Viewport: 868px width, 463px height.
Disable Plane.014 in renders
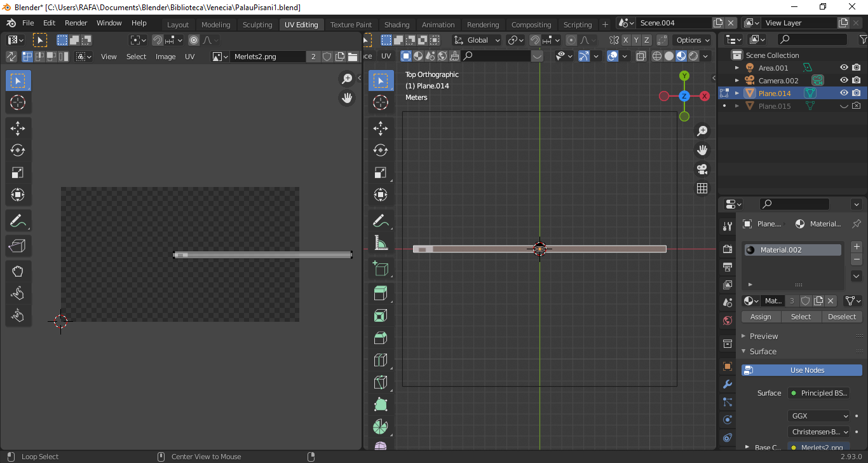tap(857, 93)
